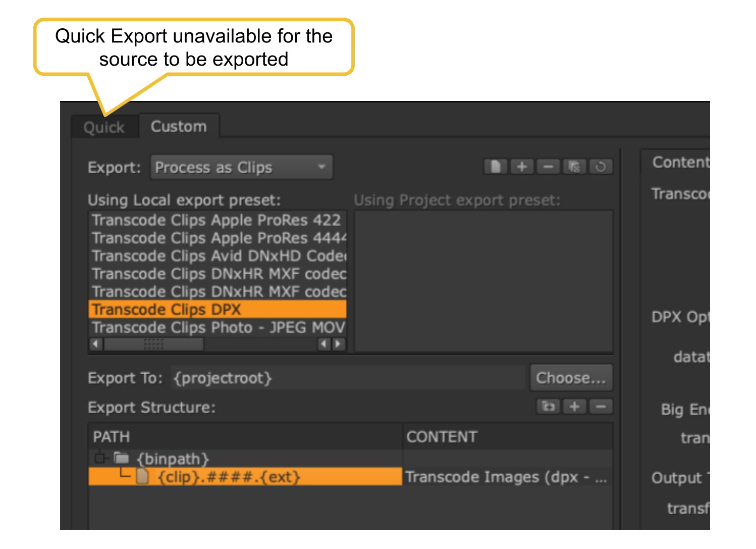This screenshot has width=756, height=549.
Task: Select Transcode Clips Avid DNxHD preset
Action: click(x=218, y=256)
